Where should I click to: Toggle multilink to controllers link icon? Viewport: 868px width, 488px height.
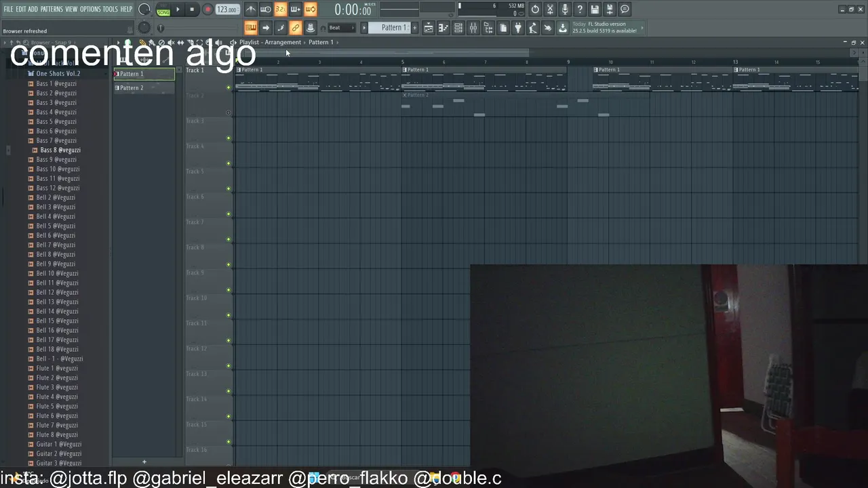coord(296,28)
